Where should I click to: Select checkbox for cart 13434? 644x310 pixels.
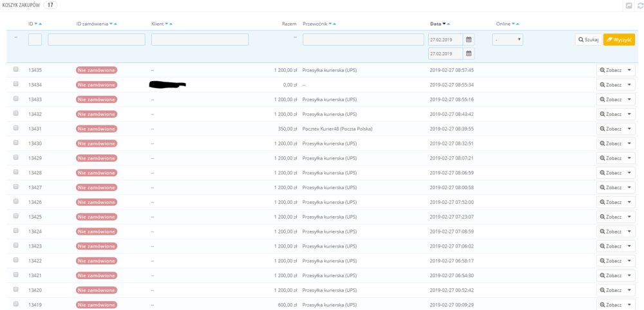(x=16, y=84)
